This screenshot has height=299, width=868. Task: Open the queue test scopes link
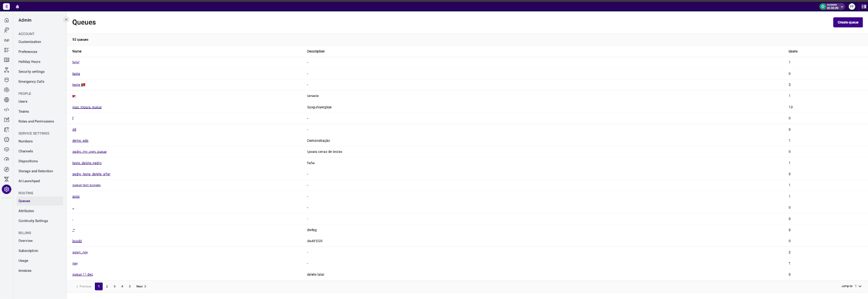pyautogui.click(x=86, y=185)
